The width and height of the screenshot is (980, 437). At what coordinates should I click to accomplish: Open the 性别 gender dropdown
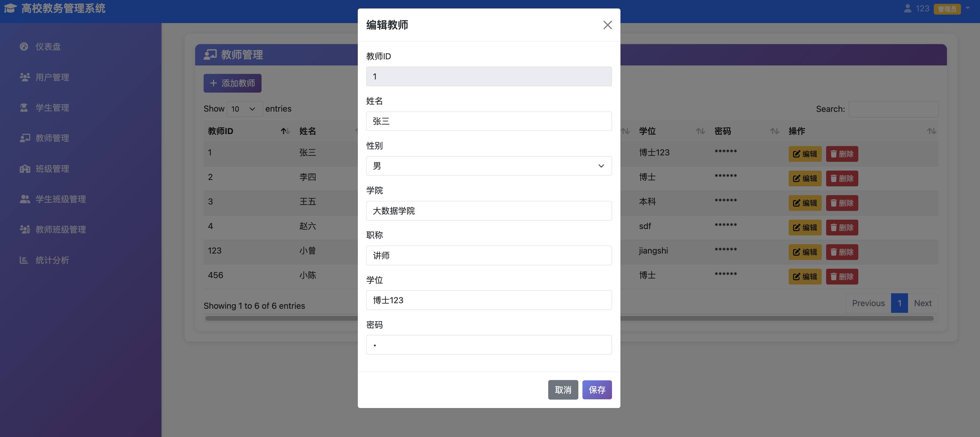coord(489,166)
